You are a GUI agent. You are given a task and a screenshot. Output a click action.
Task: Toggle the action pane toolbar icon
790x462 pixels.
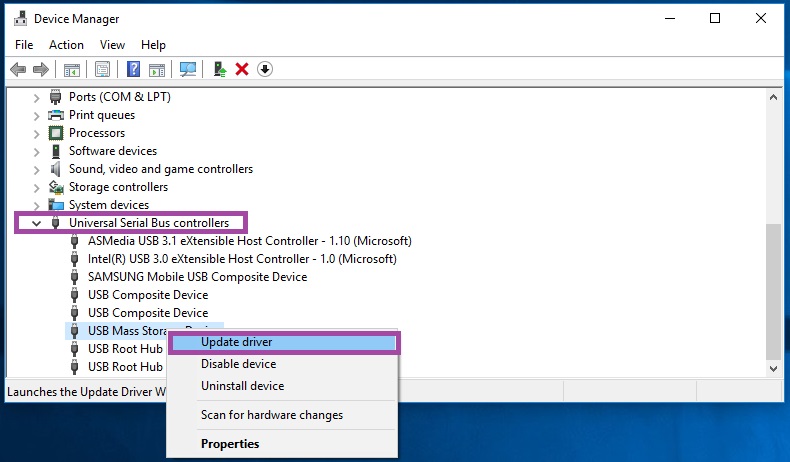pyautogui.click(x=157, y=70)
